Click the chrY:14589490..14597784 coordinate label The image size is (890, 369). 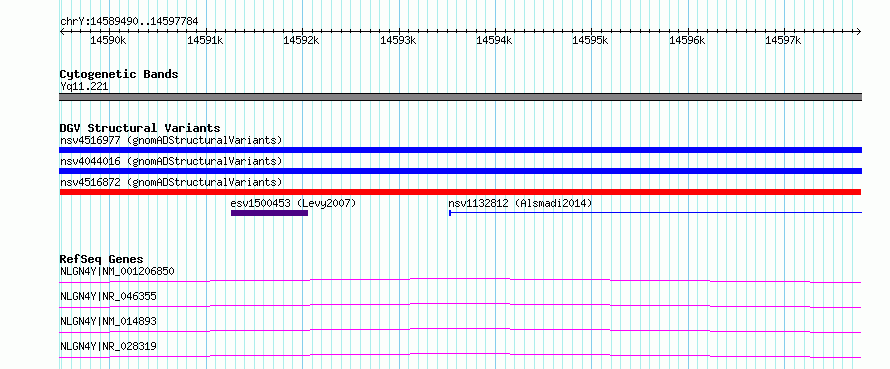(x=129, y=22)
